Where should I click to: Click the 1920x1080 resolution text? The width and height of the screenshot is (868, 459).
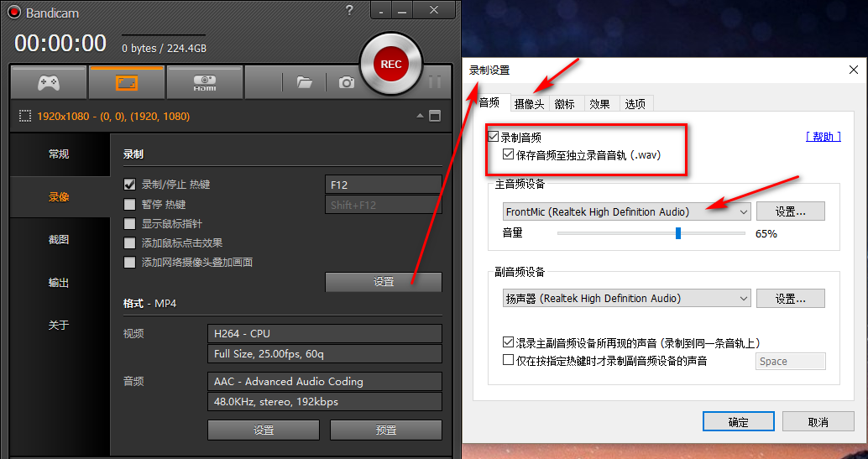click(x=113, y=117)
